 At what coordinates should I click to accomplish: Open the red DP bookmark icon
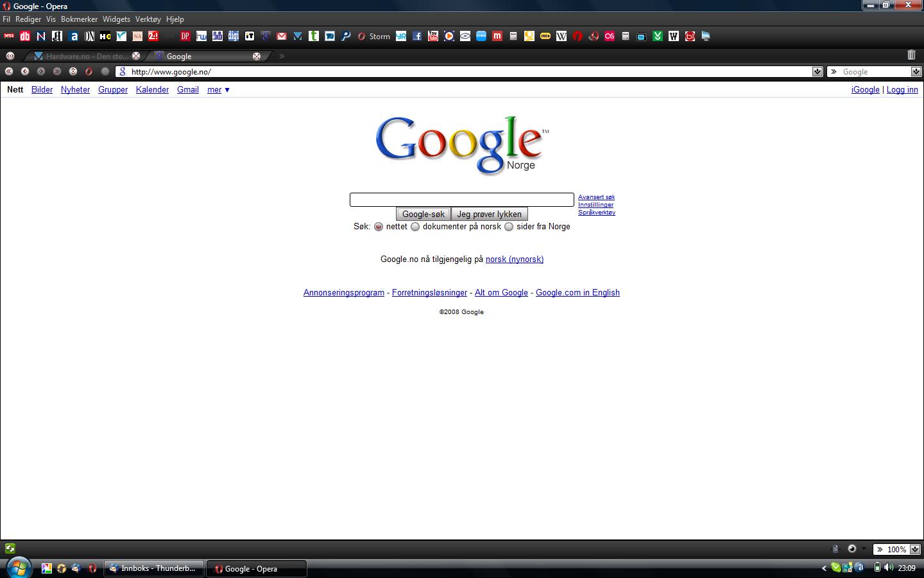[x=185, y=37]
